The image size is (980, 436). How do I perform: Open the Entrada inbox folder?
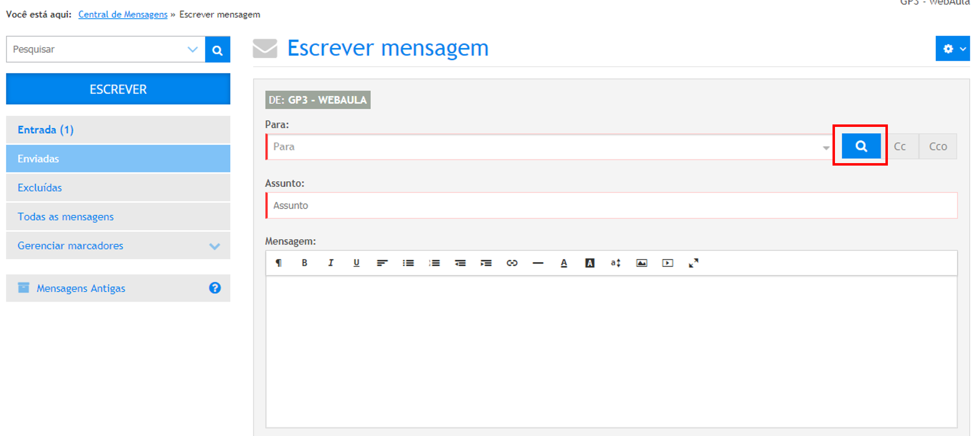point(46,130)
